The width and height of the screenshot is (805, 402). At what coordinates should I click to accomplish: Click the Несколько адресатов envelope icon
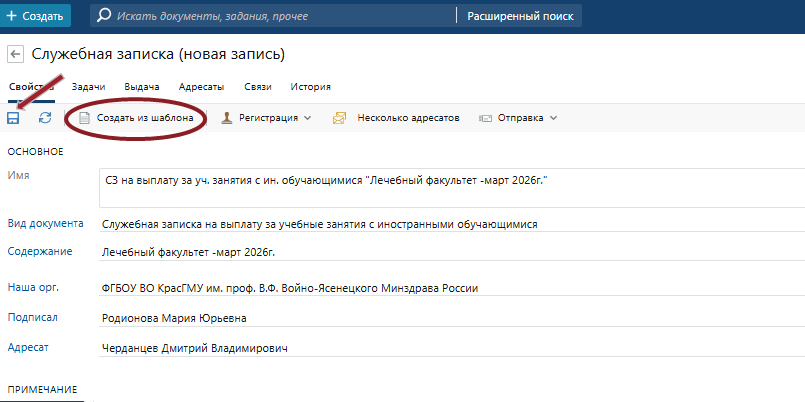[x=339, y=118]
